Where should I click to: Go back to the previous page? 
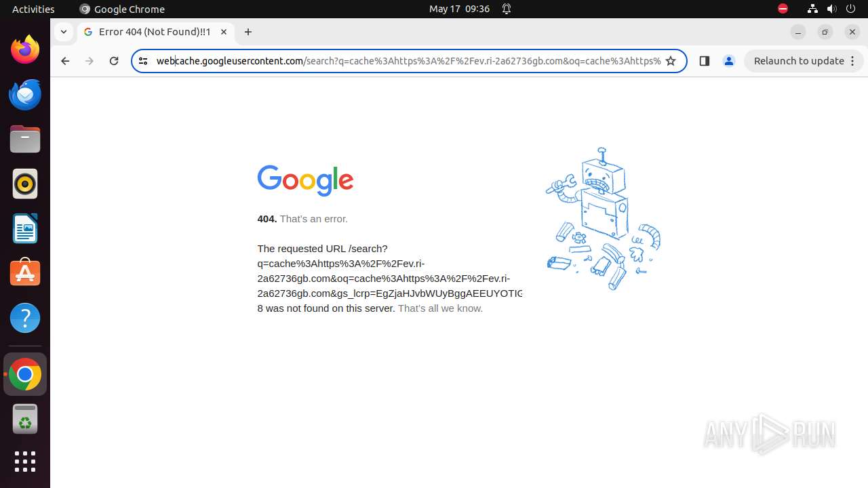(65, 61)
